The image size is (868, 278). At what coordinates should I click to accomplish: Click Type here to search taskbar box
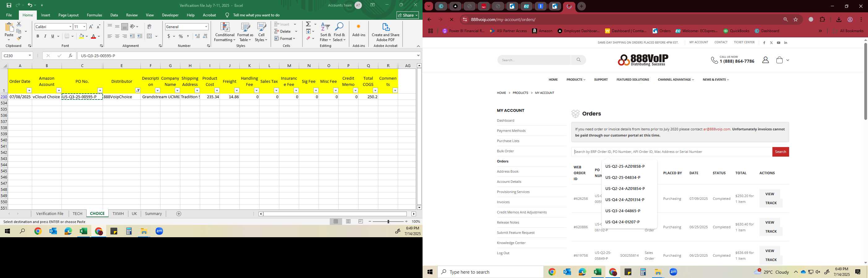tap(490, 272)
